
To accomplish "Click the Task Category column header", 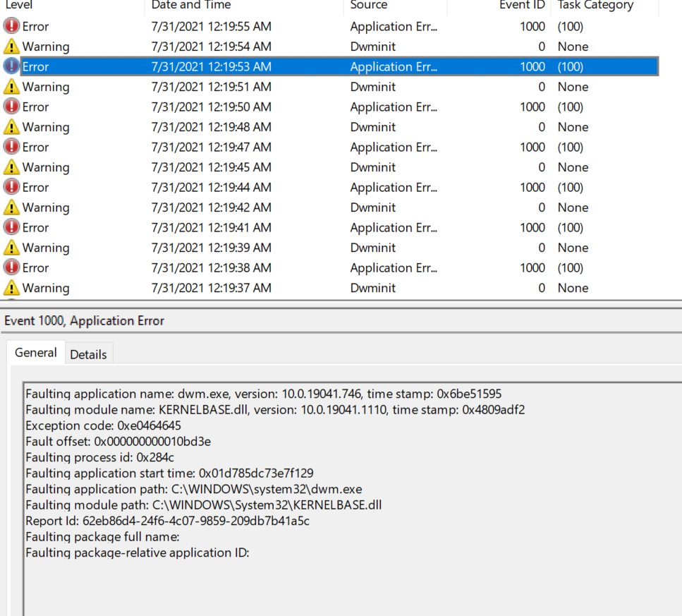I will (x=595, y=6).
